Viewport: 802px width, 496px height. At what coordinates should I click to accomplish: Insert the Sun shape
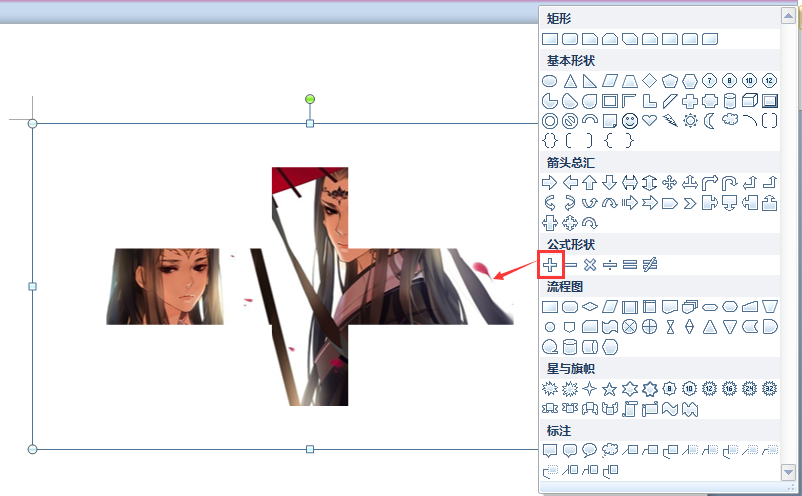[x=689, y=121]
